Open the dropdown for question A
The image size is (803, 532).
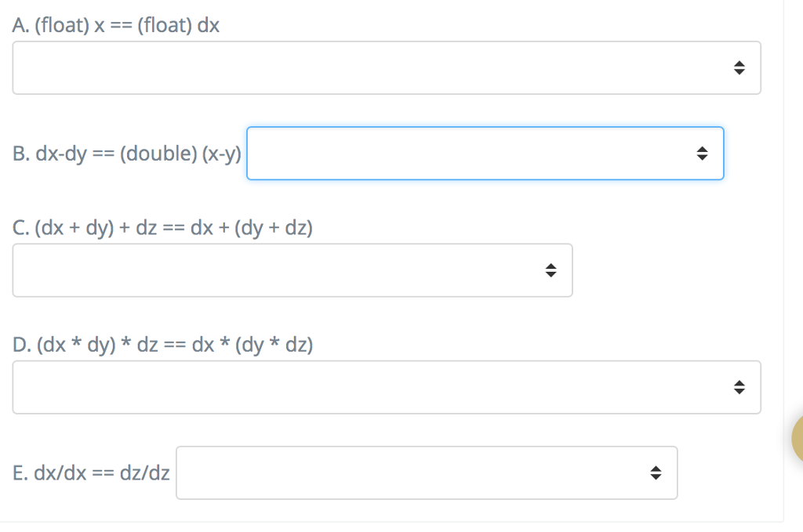pos(386,67)
